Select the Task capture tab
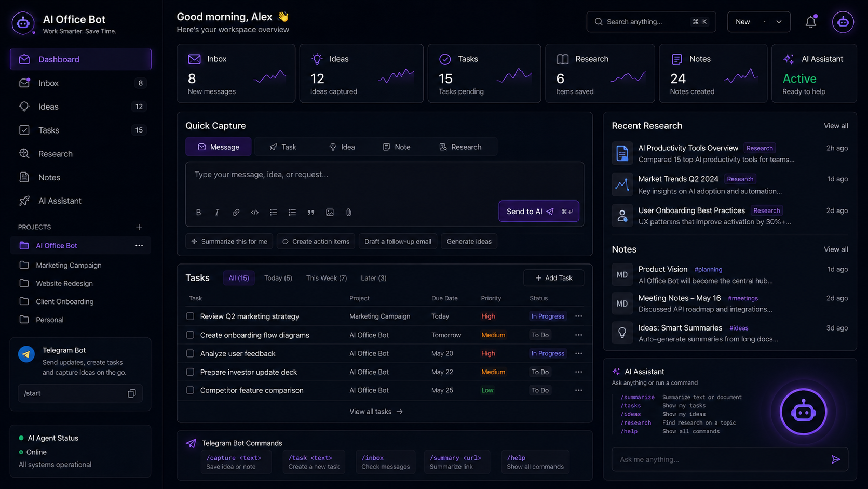The image size is (868, 489). tap(283, 147)
